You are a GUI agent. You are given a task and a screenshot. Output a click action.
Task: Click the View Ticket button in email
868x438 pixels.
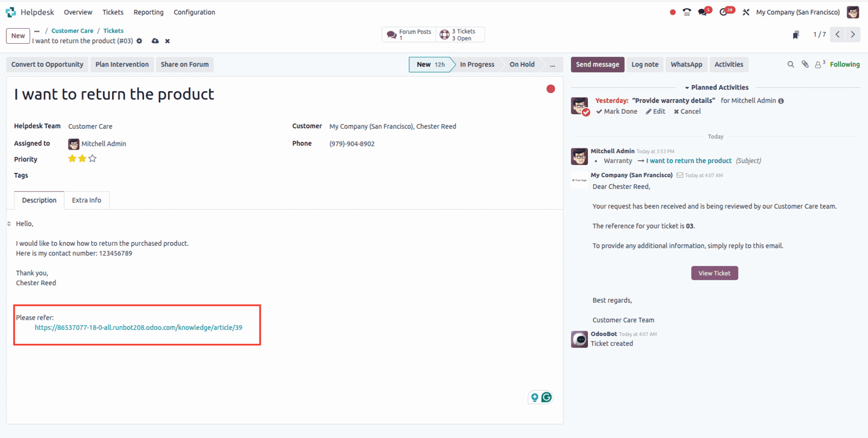tap(715, 273)
